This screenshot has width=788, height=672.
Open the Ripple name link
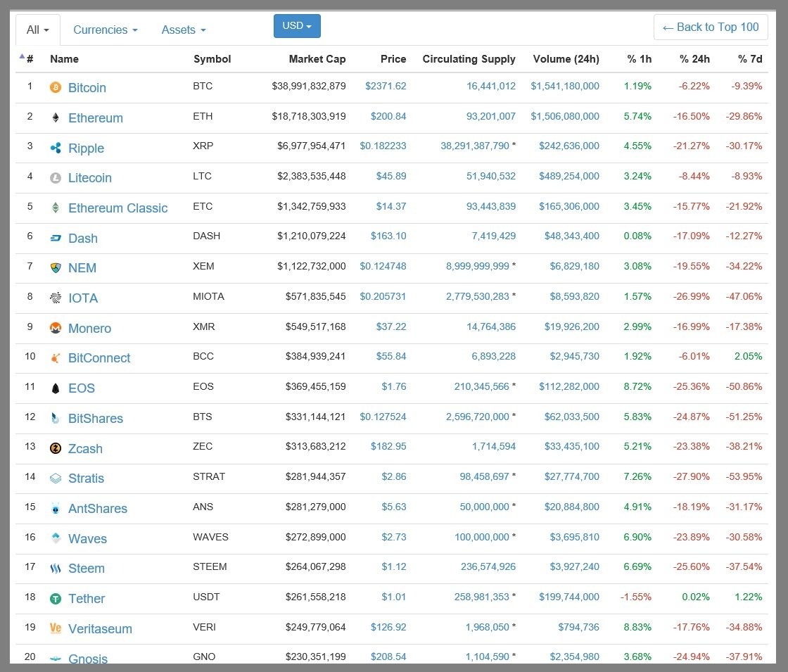(x=86, y=148)
